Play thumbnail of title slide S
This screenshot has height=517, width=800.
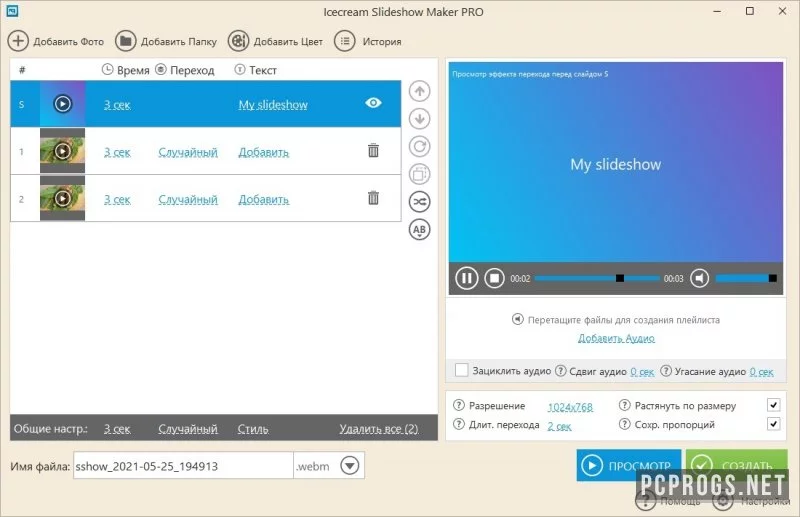62,104
